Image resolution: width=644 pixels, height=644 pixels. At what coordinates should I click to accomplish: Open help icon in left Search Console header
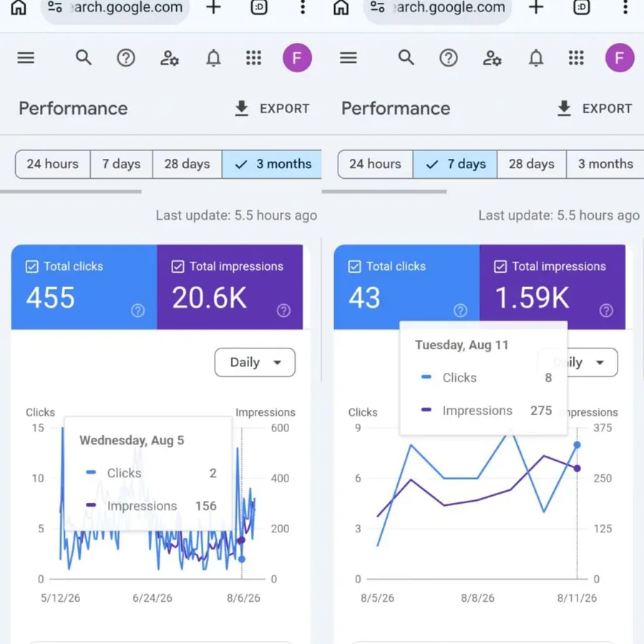[126, 58]
